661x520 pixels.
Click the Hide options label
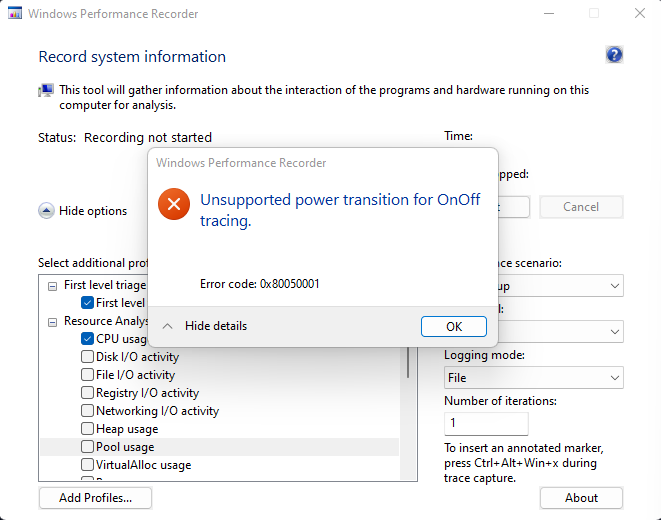click(x=93, y=211)
